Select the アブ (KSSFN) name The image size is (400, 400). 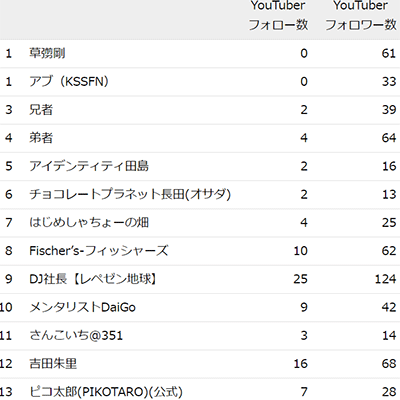[69, 81]
